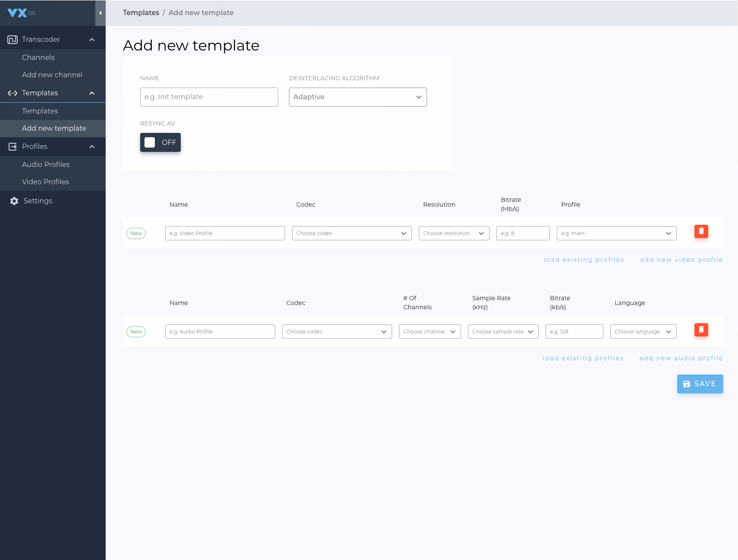This screenshot has width=738, height=560.
Task: Open the video Profile e.g. main dropdown
Action: pos(617,233)
